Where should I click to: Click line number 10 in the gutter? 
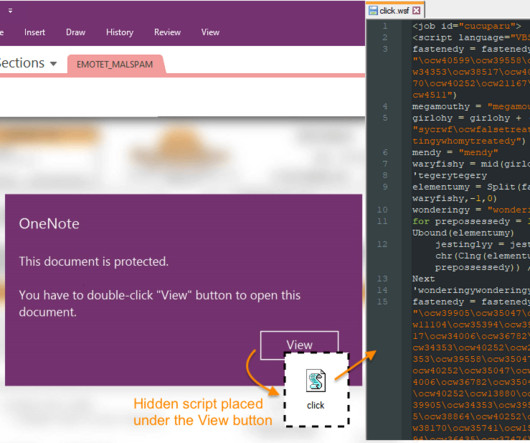(x=382, y=210)
